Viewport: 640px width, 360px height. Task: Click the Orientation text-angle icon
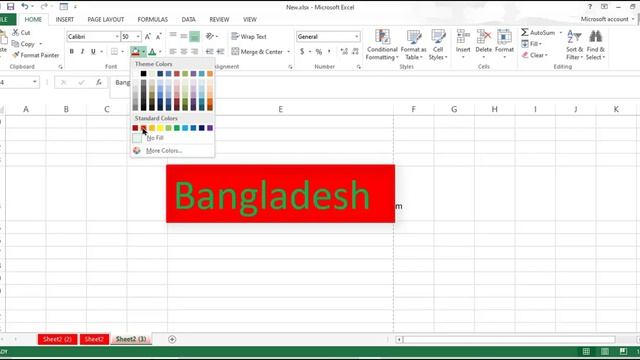coord(210,36)
